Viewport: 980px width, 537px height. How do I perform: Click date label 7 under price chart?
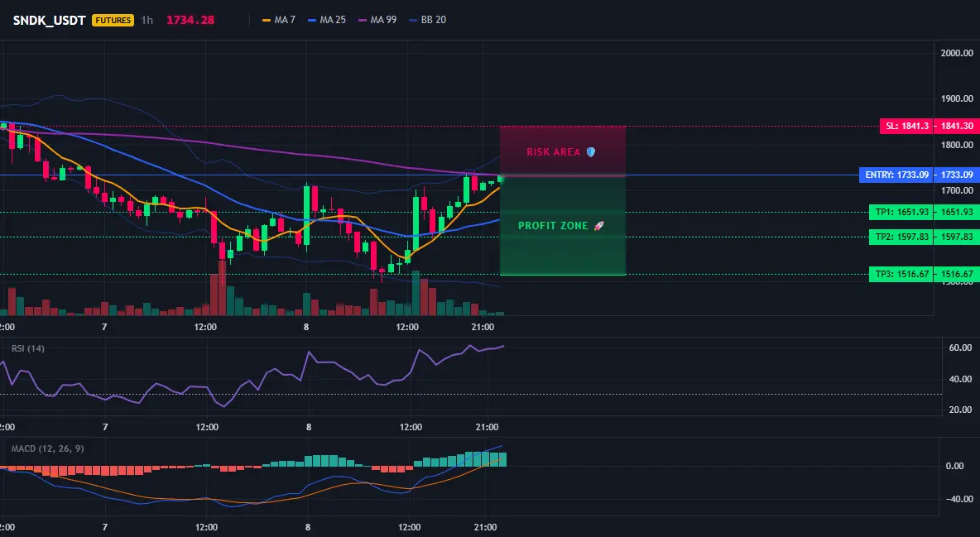104,327
